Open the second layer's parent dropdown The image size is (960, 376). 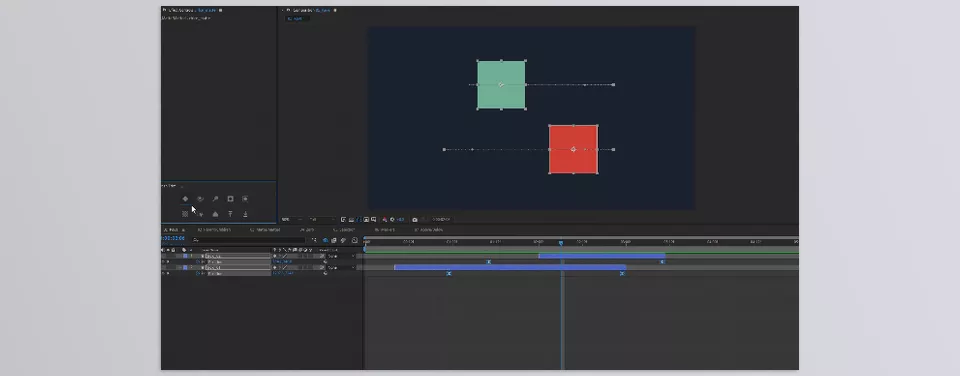340,268
